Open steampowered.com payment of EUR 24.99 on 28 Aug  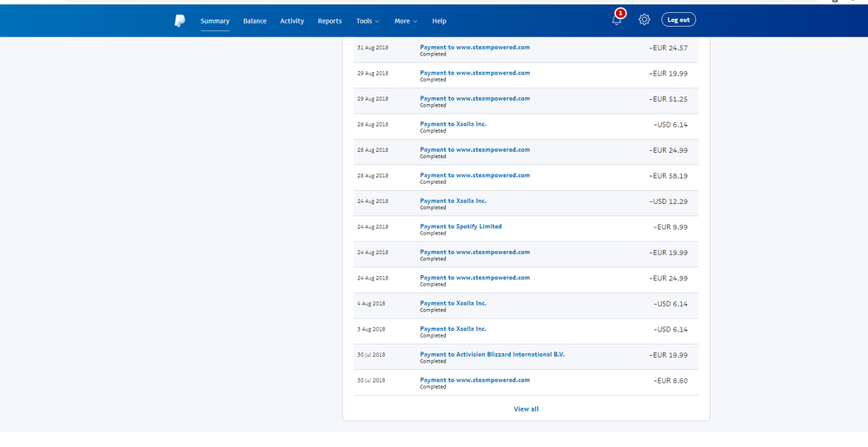click(474, 149)
